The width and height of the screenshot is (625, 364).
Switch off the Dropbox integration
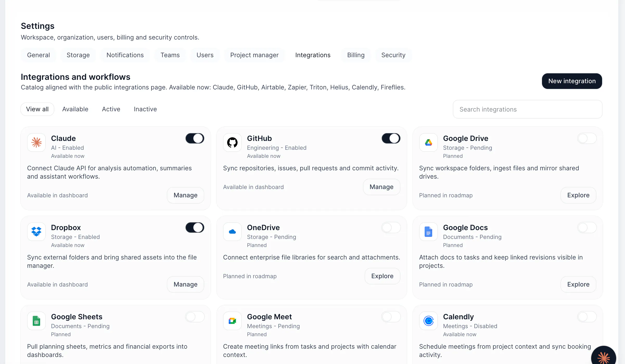pyautogui.click(x=195, y=227)
